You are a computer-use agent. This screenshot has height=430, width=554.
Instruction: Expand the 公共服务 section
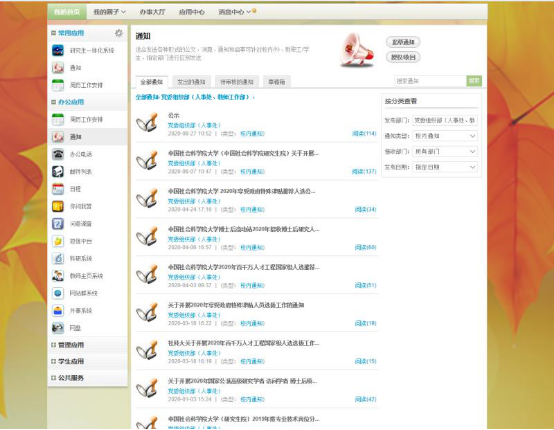tap(53, 378)
